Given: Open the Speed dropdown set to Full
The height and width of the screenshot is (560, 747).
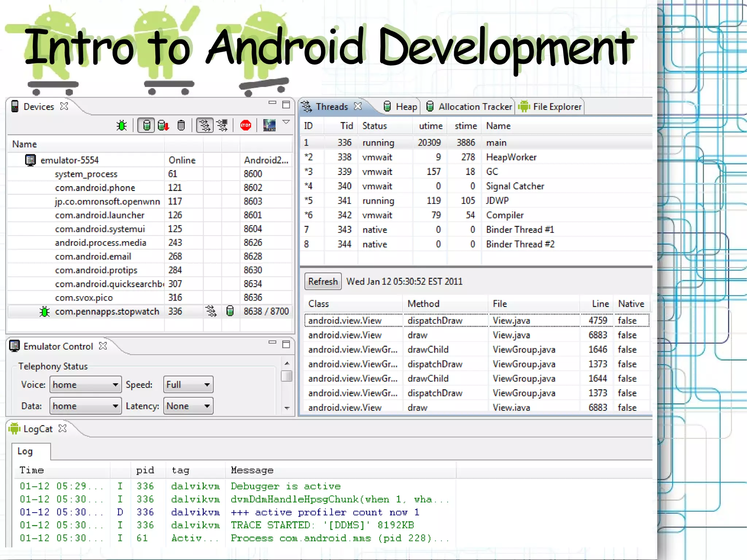Looking at the screenshot, I should tap(188, 385).
